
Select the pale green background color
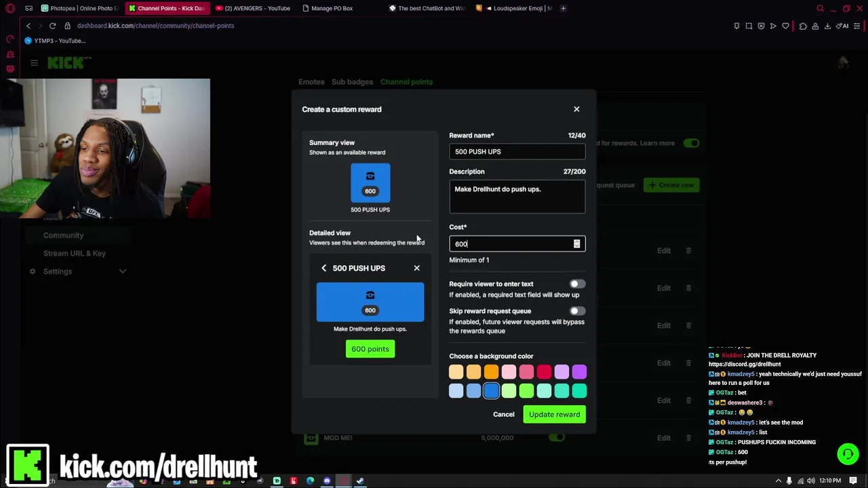tap(509, 390)
